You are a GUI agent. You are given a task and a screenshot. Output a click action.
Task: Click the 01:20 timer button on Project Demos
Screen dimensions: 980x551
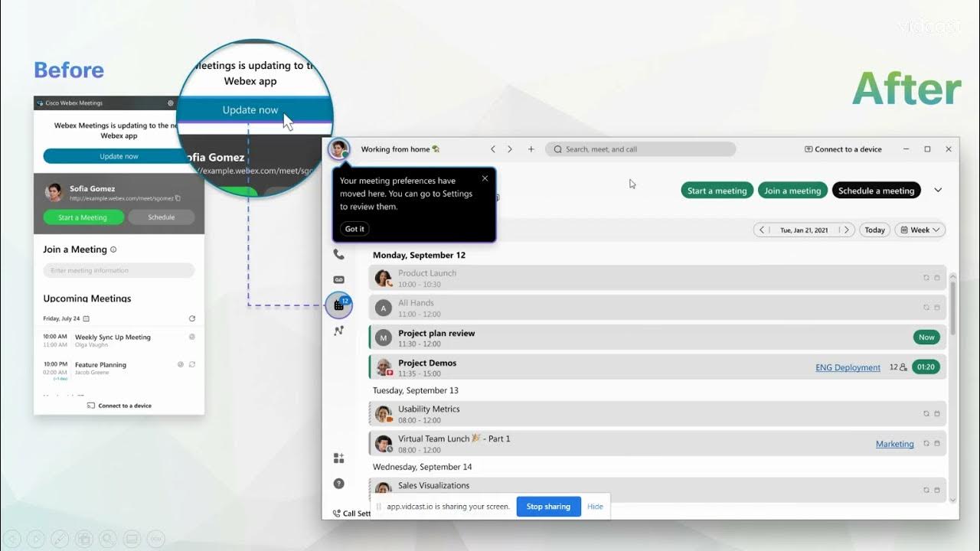click(926, 367)
